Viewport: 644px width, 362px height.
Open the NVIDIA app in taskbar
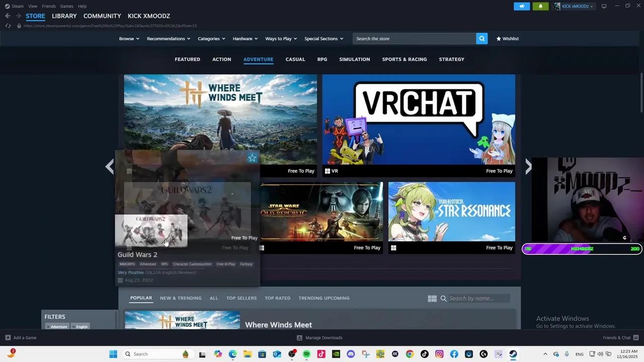point(336,354)
